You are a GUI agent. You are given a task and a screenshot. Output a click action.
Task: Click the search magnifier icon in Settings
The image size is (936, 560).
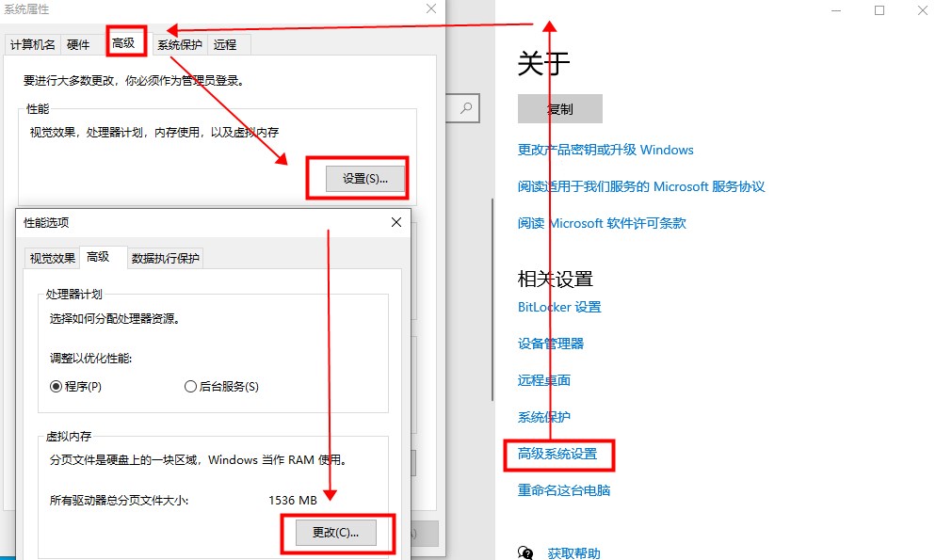(465, 108)
